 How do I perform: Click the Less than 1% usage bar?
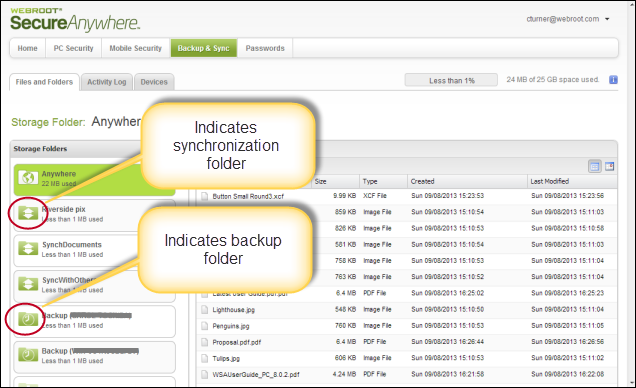(x=451, y=80)
